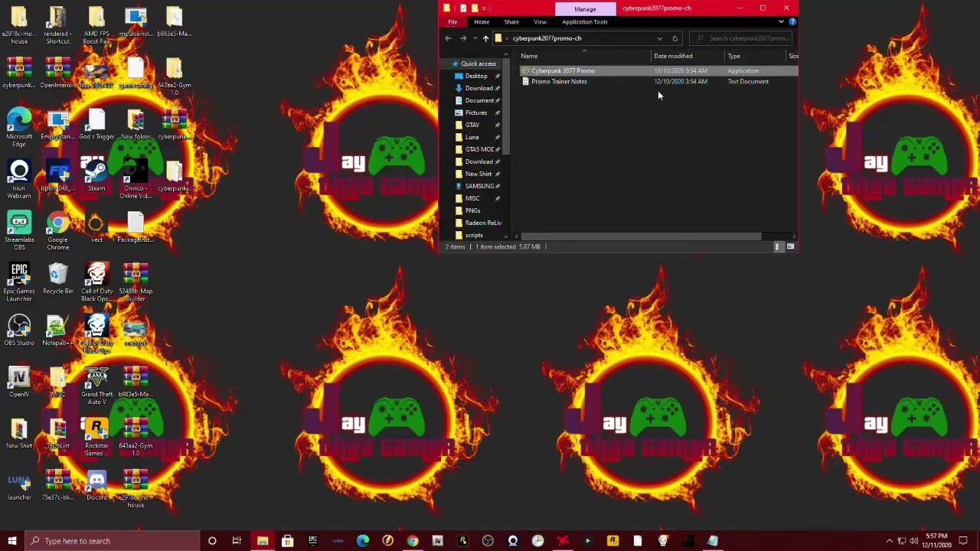Open the View ribbon tab
The height and width of the screenshot is (551, 980).
click(540, 21)
